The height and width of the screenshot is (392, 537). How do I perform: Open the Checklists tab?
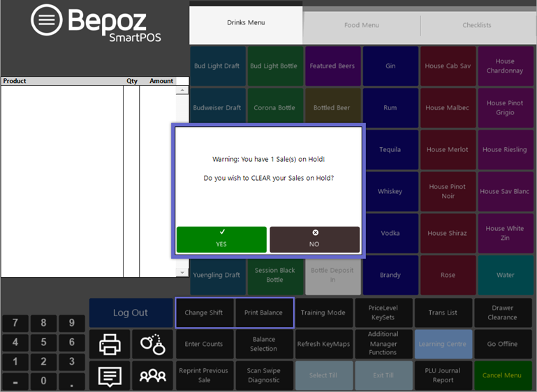pyautogui.click(x=476, y=26)
